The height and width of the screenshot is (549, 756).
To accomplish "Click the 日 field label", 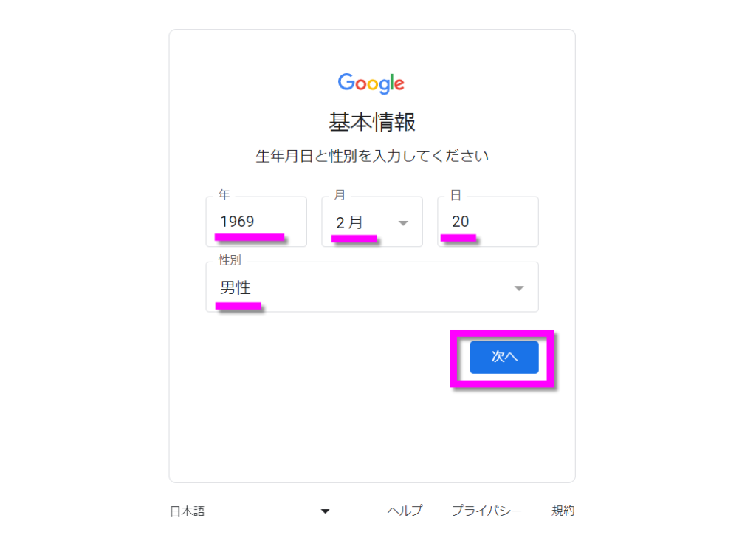I will click(x=456, y=195).
